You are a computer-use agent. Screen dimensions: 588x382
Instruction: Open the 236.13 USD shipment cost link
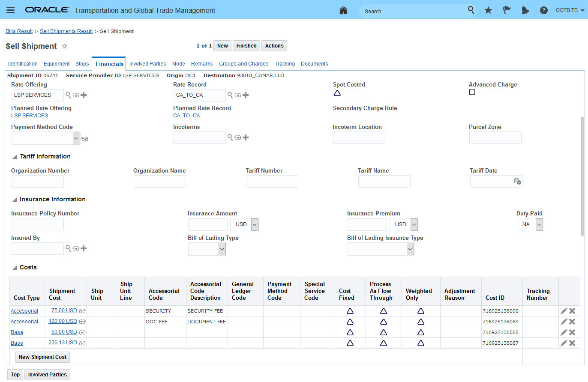coord(63,343)
